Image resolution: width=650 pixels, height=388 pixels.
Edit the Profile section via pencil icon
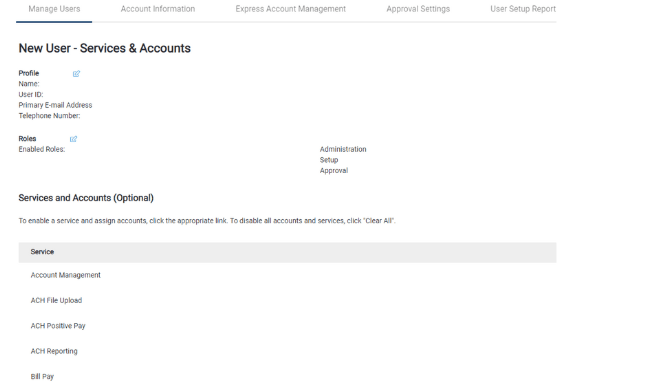tap(76, 74)
